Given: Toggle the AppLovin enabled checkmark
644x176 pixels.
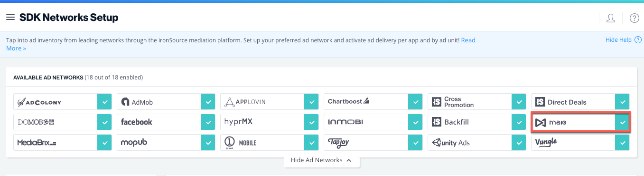Looking at the screenshot, I should pos(311,102).
